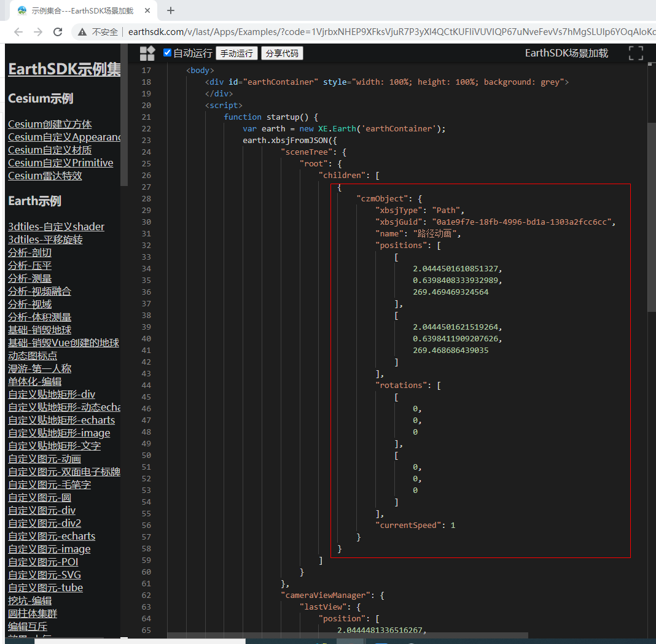The image size is (656, 644).
Task: Open 3dtiles-自定义shader example
Action: tap(56, 227)
